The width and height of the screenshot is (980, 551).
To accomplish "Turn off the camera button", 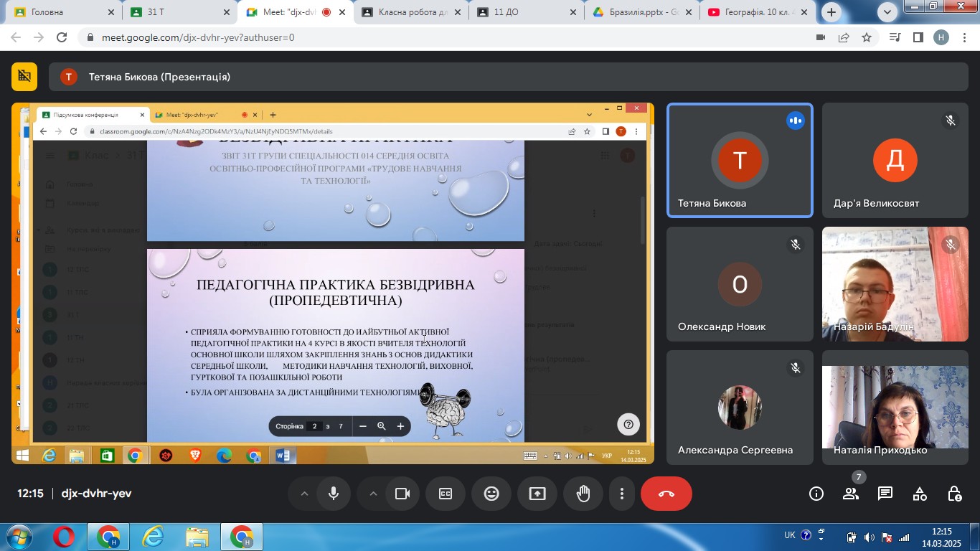I will [x=402, y=494].
